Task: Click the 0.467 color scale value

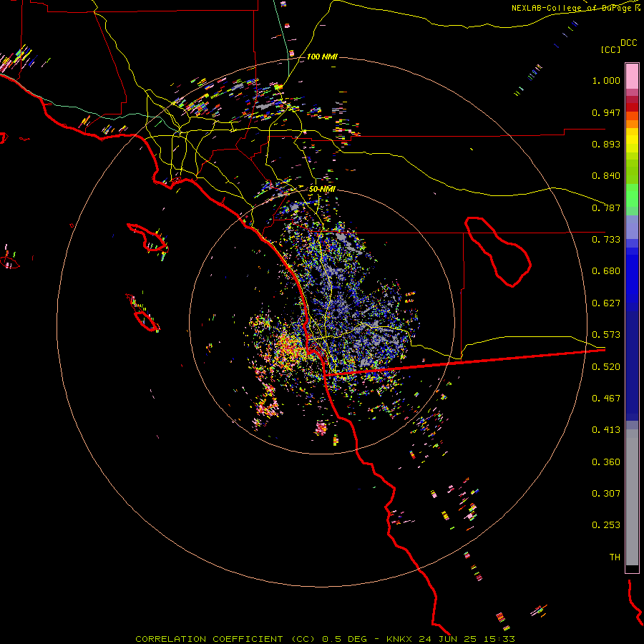Action: click(x=606, y=399)
